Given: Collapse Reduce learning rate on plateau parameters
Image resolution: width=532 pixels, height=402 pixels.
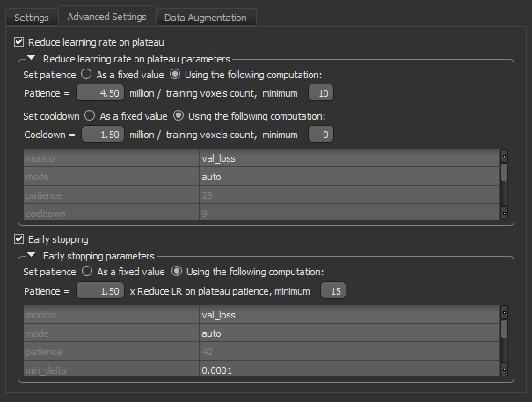Looking at the screenshot, I should click(33, 58).
